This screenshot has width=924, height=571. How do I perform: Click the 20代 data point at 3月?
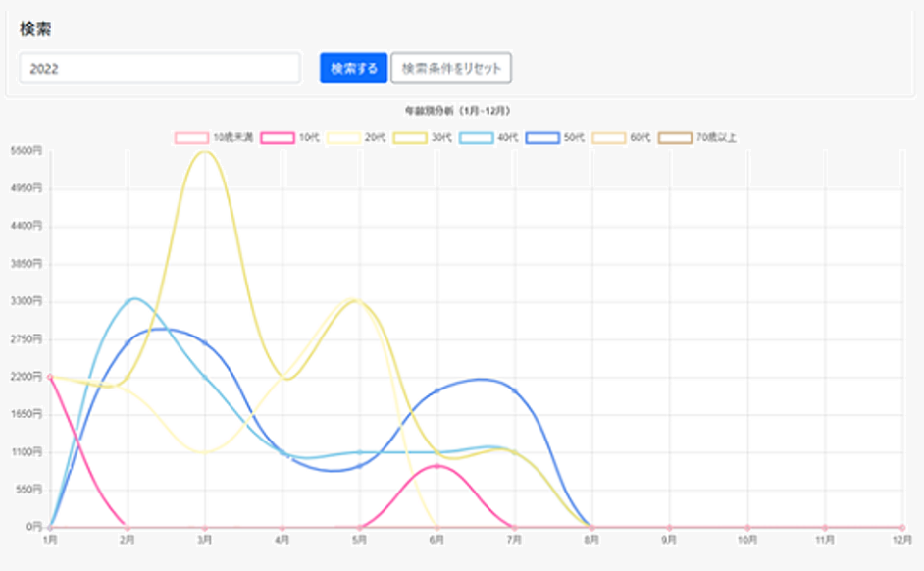[x=205, y=452]
